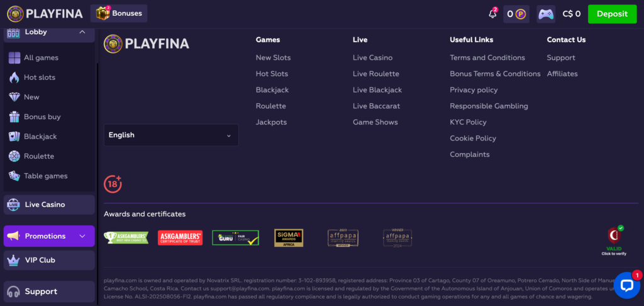Click the green Deposit button
The height and width of the screenshot is (306, 644).
click(x=612, y=14)
